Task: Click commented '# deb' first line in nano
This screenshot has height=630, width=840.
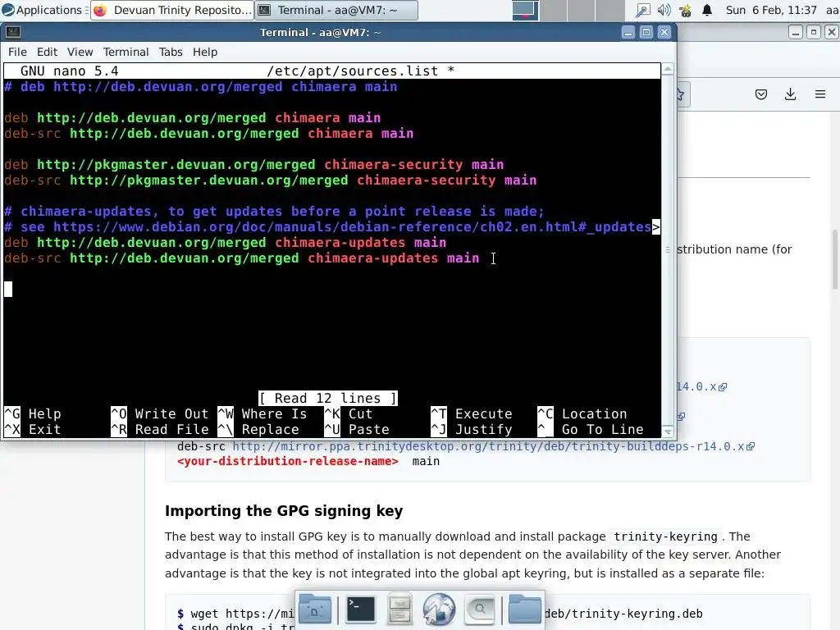Action: [201, 87]
